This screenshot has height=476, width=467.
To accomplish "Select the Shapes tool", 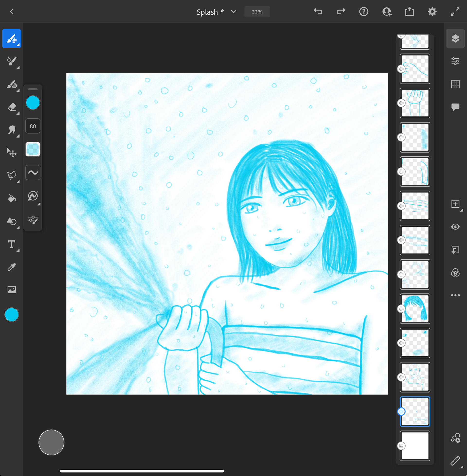I will [x=11, y=221].
